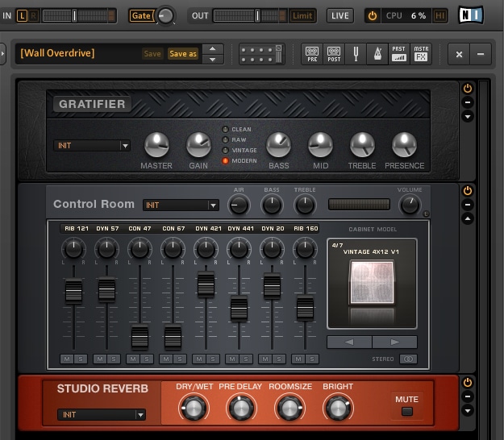Open the tuner tool
Image resolution: width=504 pixels, height=440 pixels.
pyautogui.click(x=355, y=54)
